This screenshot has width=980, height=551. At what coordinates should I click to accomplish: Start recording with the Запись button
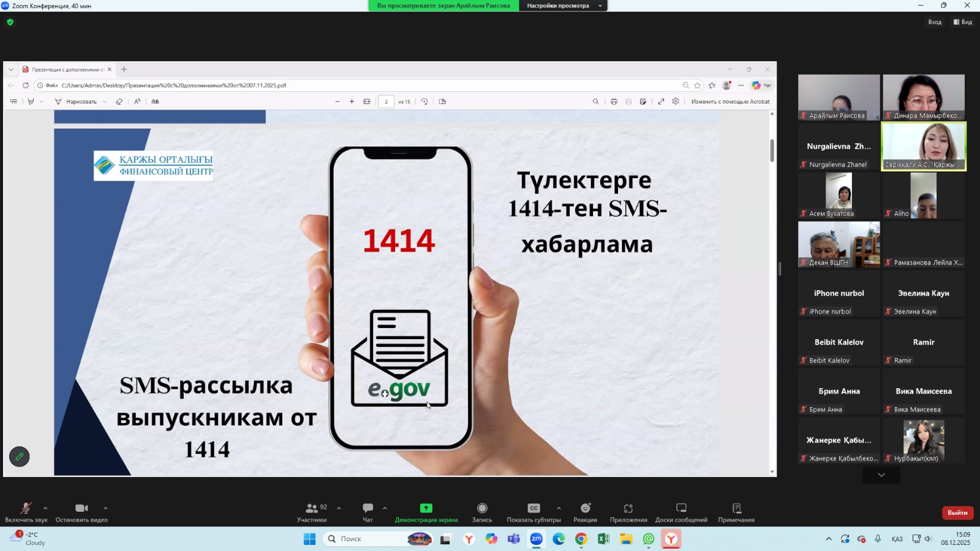pos(482,512)
